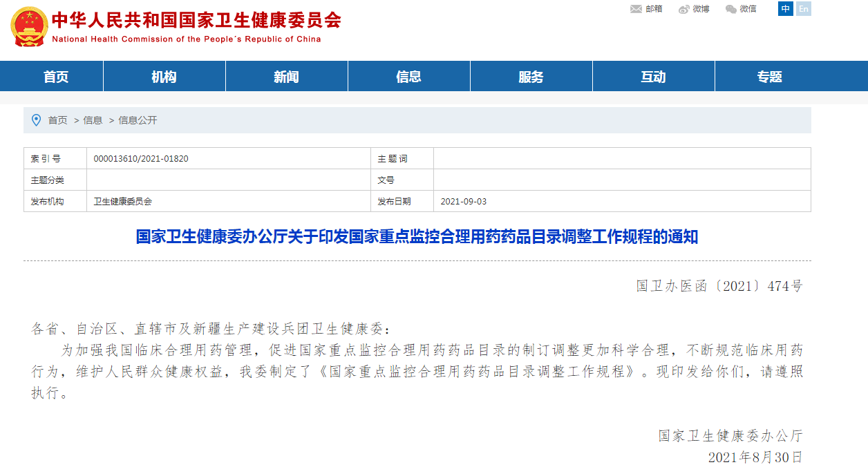Click the location pin icon in breadcrumb
868x467 pixels.
[x=37, y=120]
